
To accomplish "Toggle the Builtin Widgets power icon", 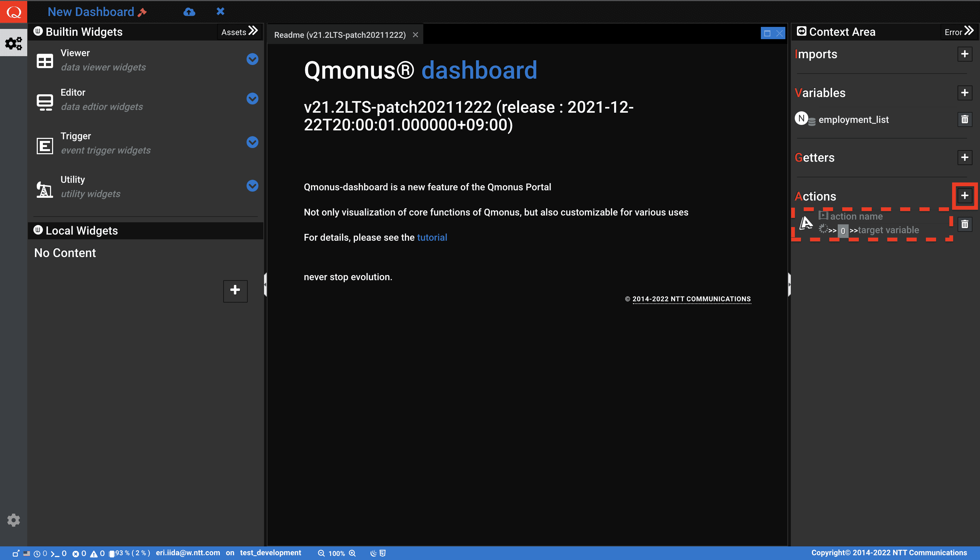I will [38, 31].
